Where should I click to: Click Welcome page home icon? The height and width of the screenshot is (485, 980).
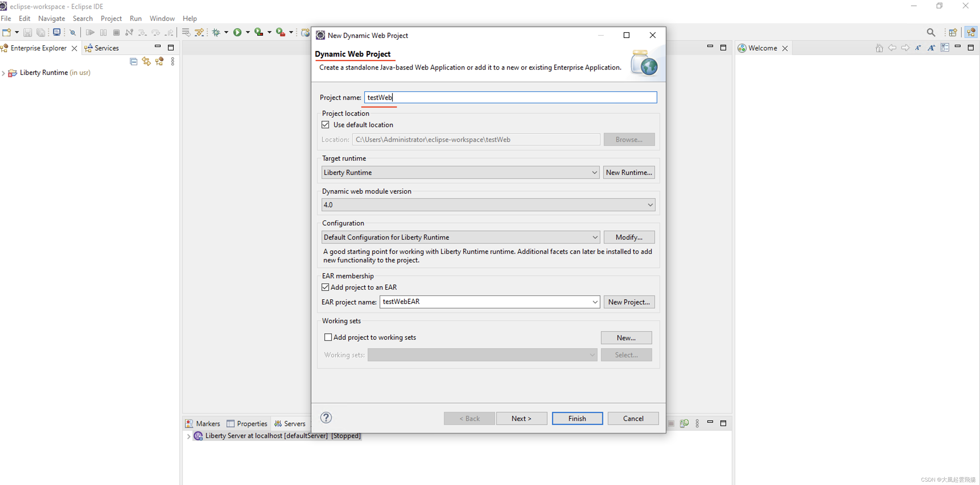click(x=879, y=48)
